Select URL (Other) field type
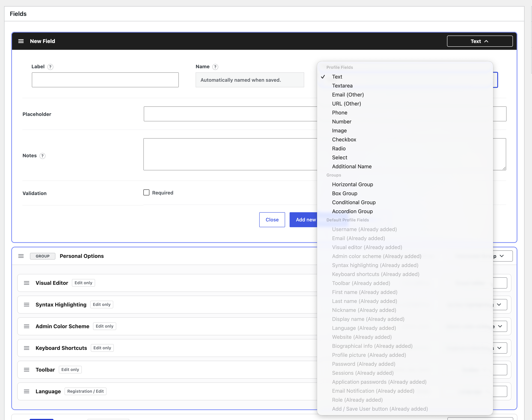This screenshot has width=532, height=420. [x=405, y=104]
